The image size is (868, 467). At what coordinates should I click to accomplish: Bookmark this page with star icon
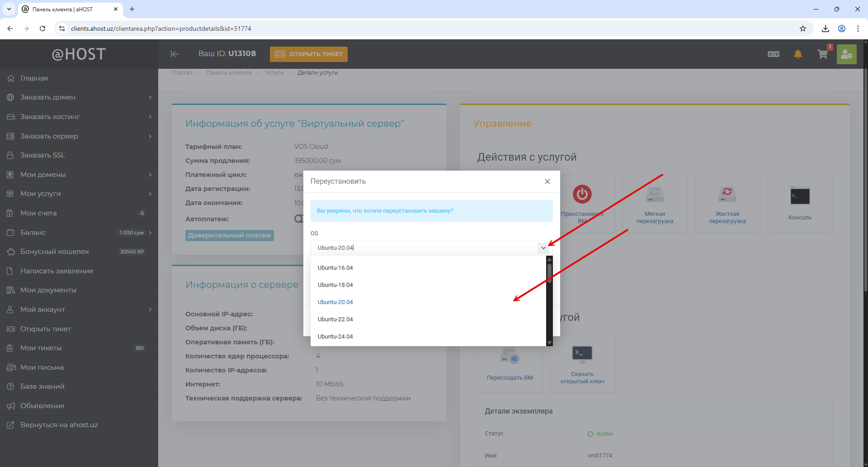803,29
